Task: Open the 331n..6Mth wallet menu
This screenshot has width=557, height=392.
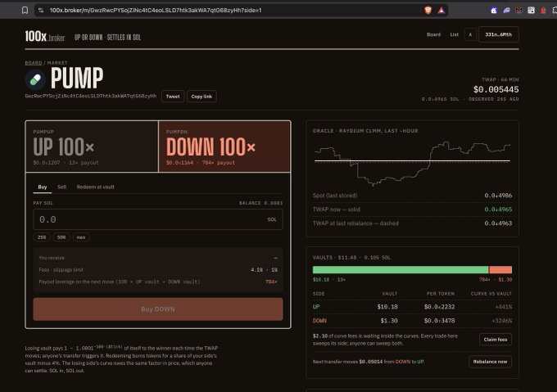Action: coord(498,34)
